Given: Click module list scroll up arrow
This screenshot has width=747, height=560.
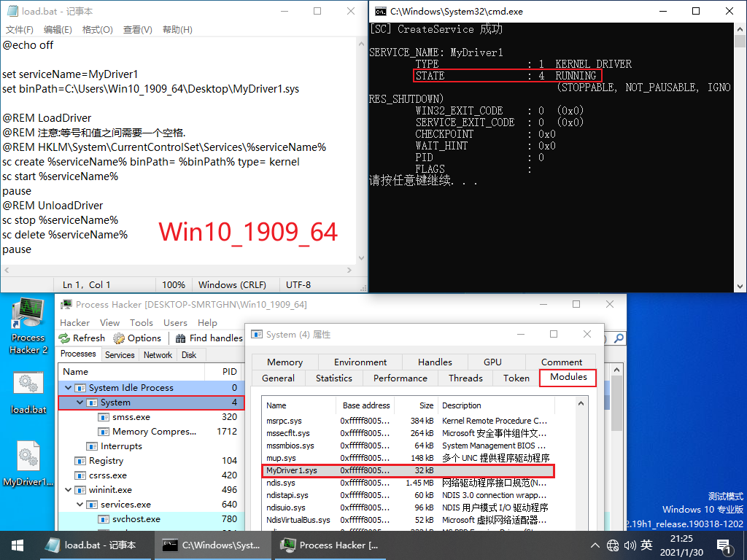Looking at the screenshot, I should pyautogui.click(x=581, y=404).
